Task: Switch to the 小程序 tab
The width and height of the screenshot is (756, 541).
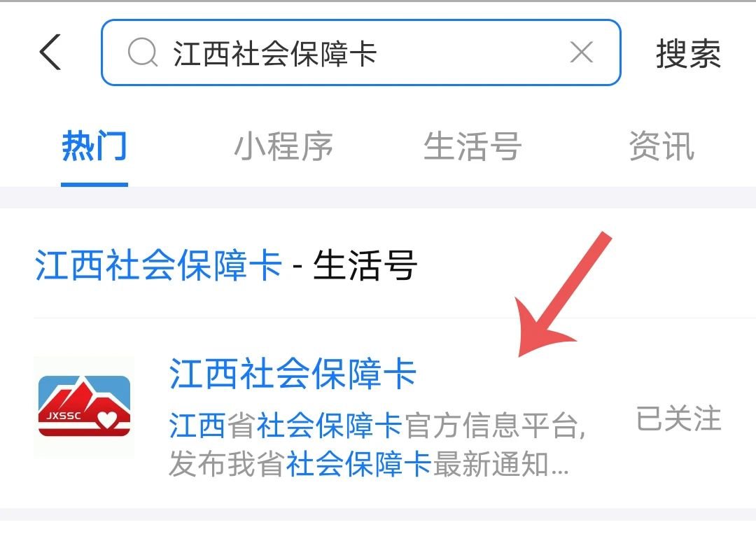Action: click(283, 146)
